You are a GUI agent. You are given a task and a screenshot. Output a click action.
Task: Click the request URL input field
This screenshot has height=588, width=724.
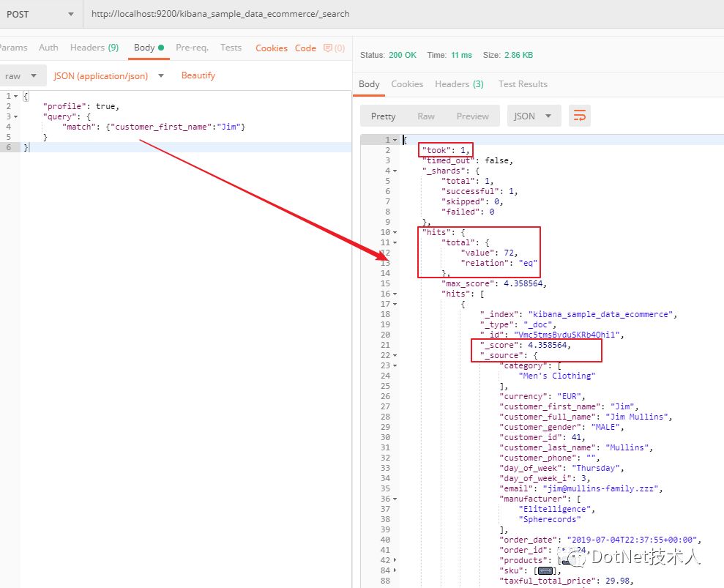403,14
